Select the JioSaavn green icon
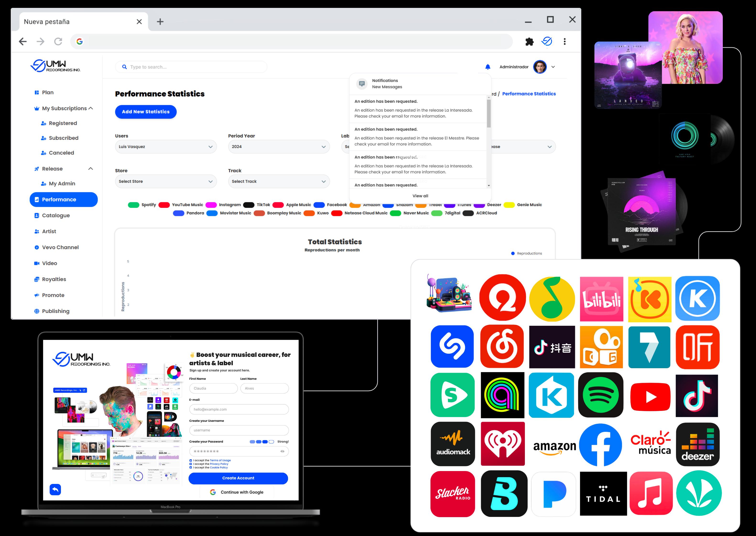Viewport: 756px width, 536px height. (699, 493)
